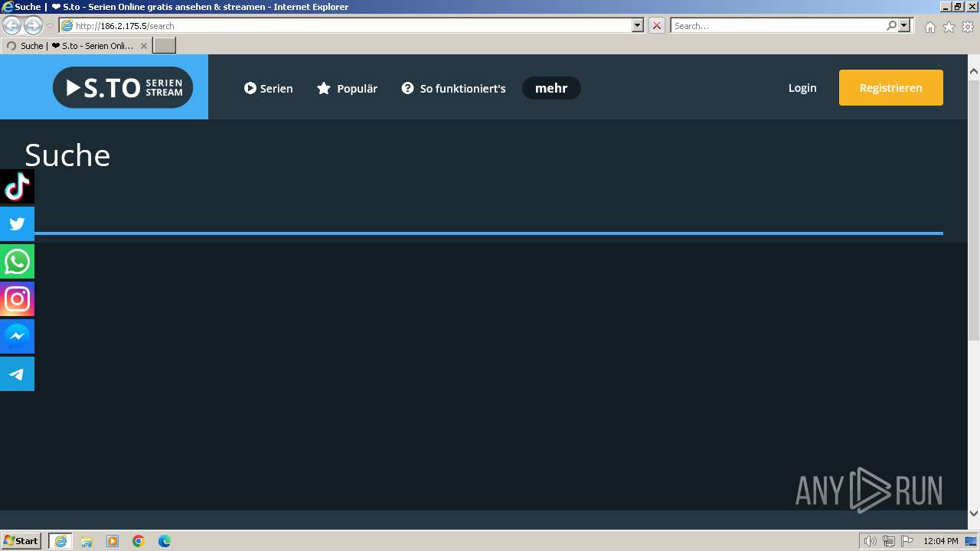The width and height of the screenshot is (980, 551).
Task: Click the volume tray icon
Action: coord(870,541)
